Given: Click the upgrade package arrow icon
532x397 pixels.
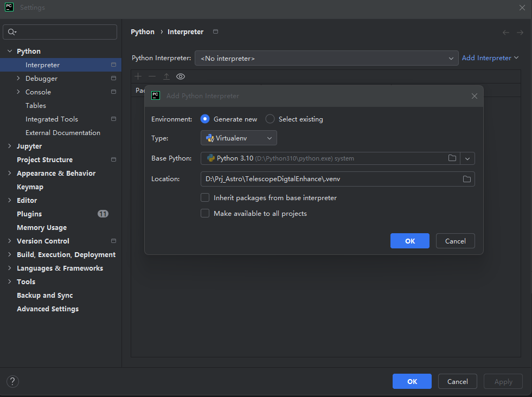Looking at the screenshot, I should coord(166,76).
